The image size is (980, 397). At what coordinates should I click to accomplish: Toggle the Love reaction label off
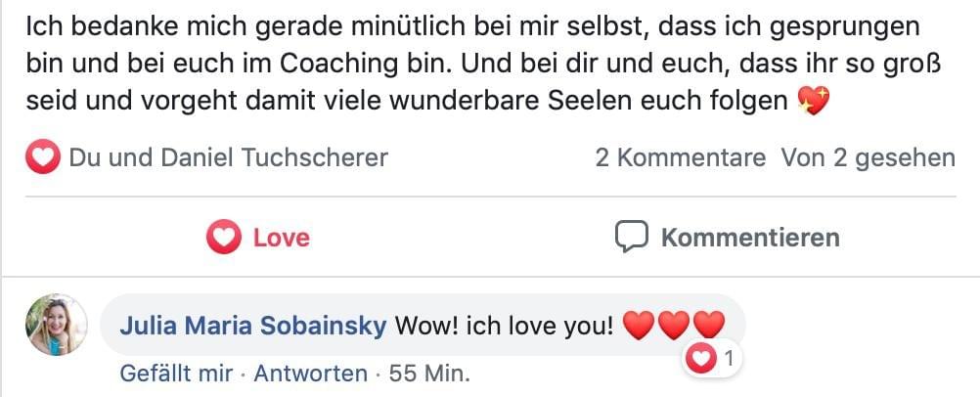point(282,238)
